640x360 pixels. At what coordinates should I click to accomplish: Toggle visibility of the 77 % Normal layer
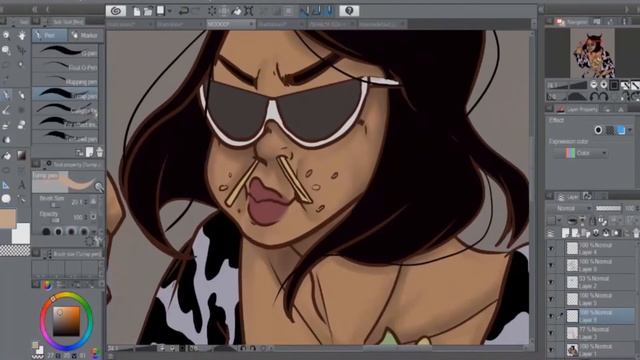[x=551, y=333]
